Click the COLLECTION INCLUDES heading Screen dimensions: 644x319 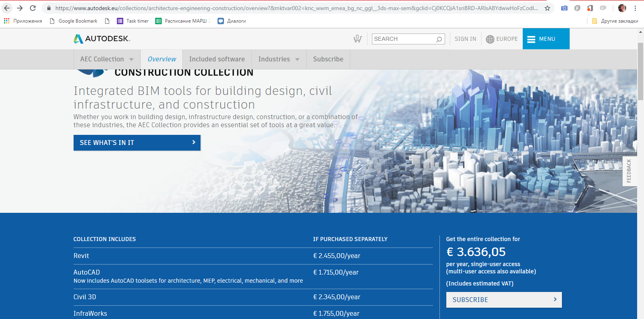click(x=105, y=239)
